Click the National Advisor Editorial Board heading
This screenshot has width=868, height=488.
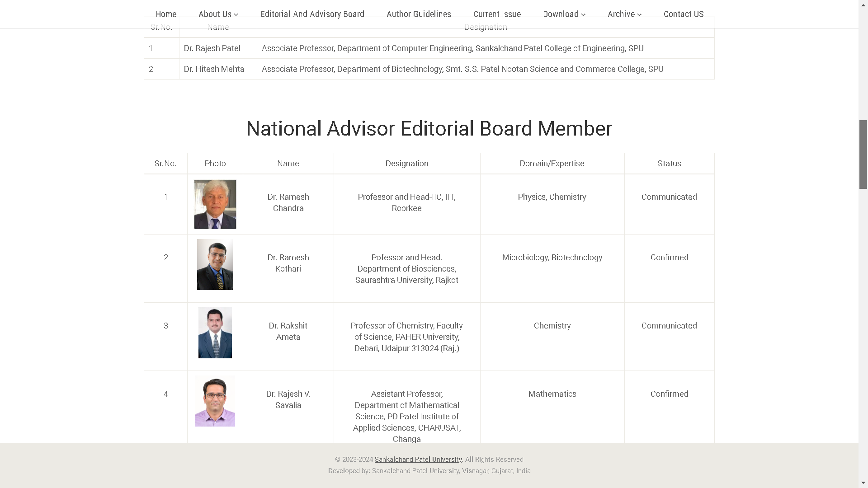[429, 129]
